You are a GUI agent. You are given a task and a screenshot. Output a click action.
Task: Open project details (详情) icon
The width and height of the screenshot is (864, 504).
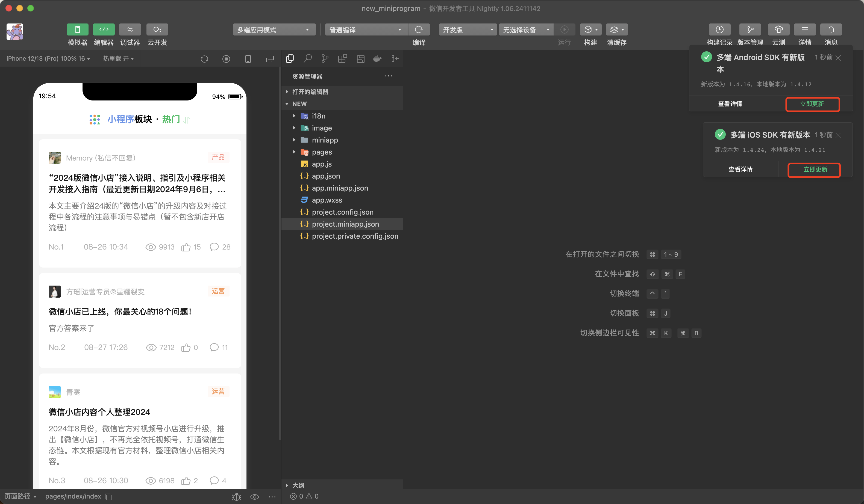tap(805, 29)
